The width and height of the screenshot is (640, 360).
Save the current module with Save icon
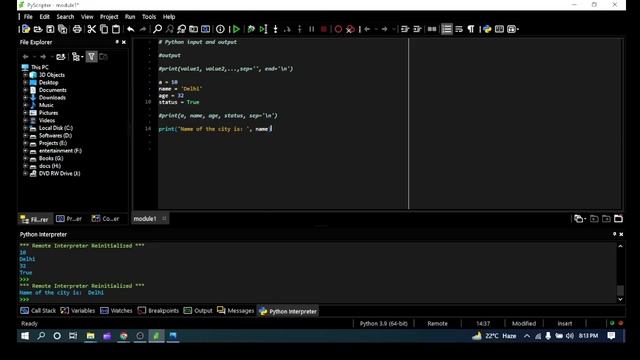tap(50, 29)
